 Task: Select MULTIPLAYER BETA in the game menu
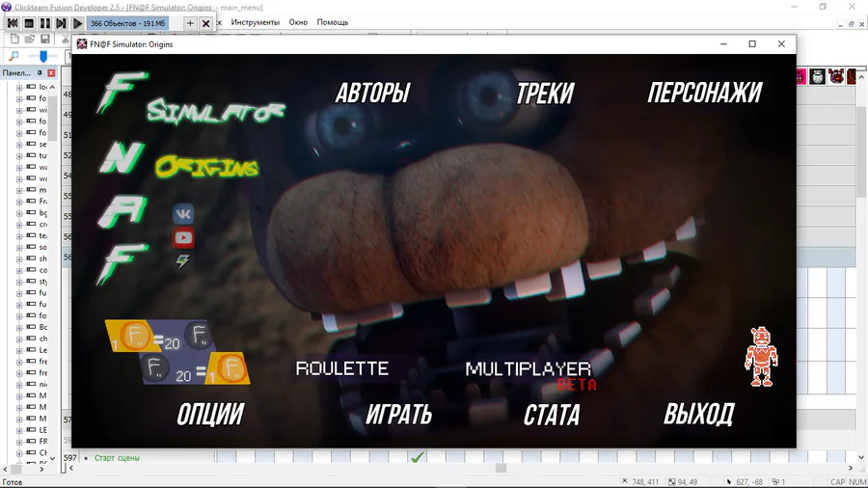click(529, 374)
